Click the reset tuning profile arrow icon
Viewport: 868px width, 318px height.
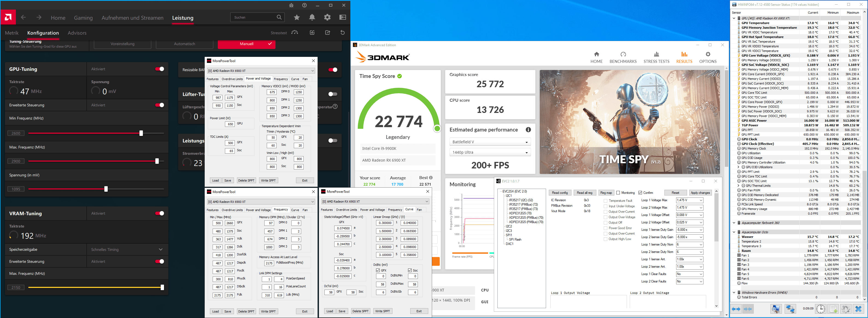point(342,33)
